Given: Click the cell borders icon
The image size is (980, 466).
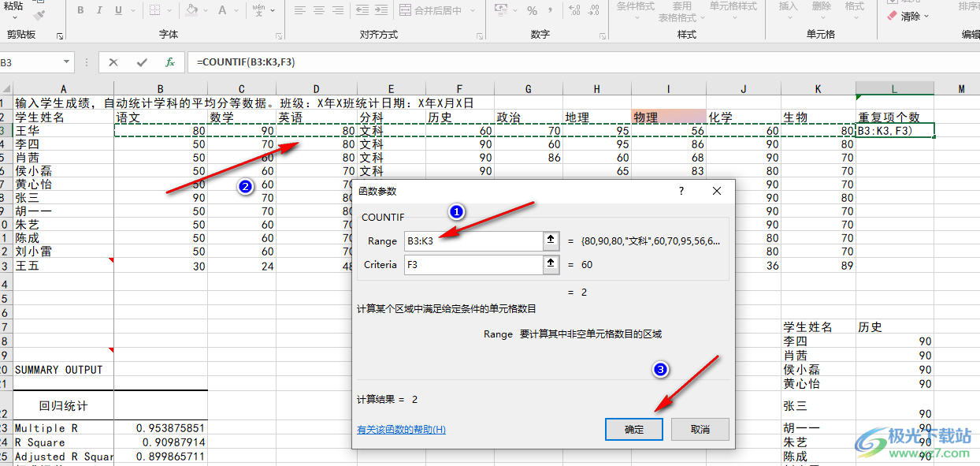Looking at the screenshot, I should tap(154, 10).
